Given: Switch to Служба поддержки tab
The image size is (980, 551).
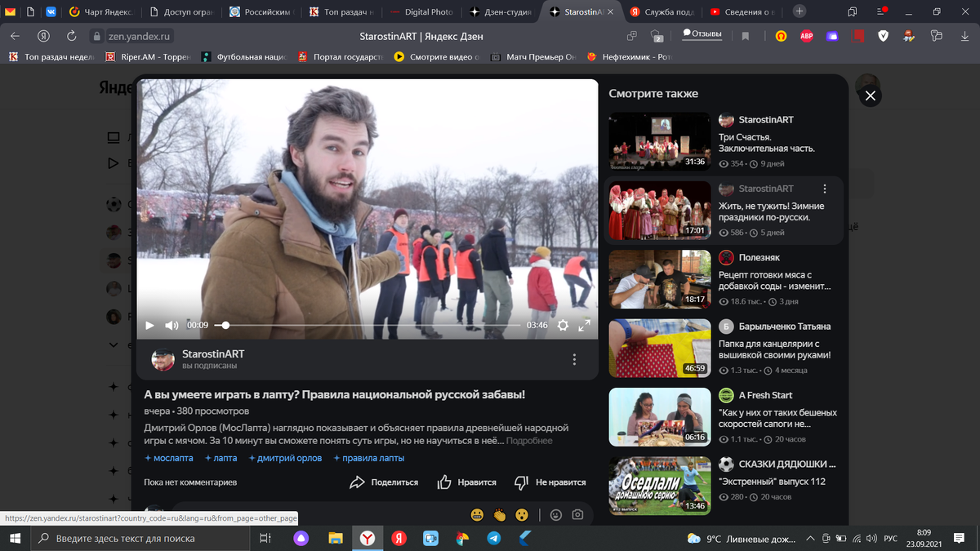Looking at the screenshot, I should 661,11.
